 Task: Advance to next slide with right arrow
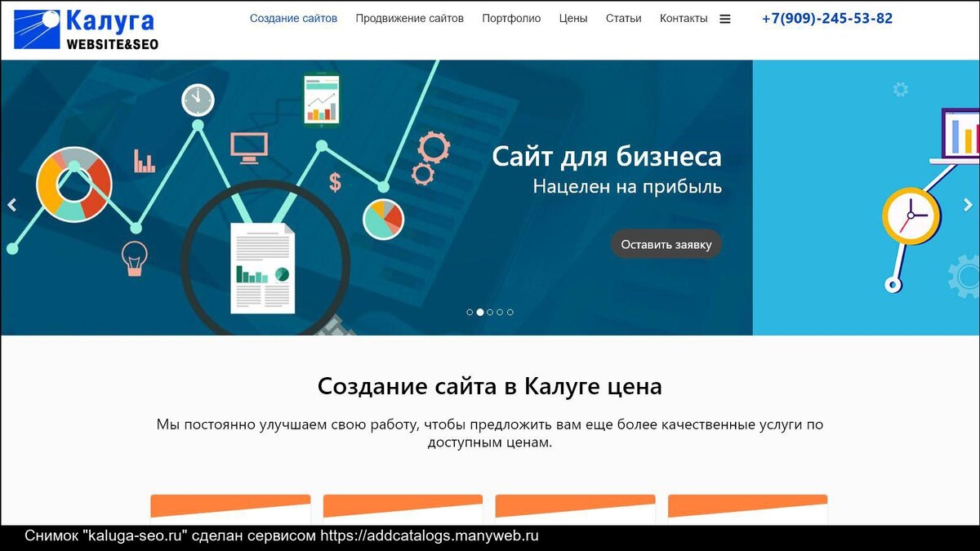[969, 205]
